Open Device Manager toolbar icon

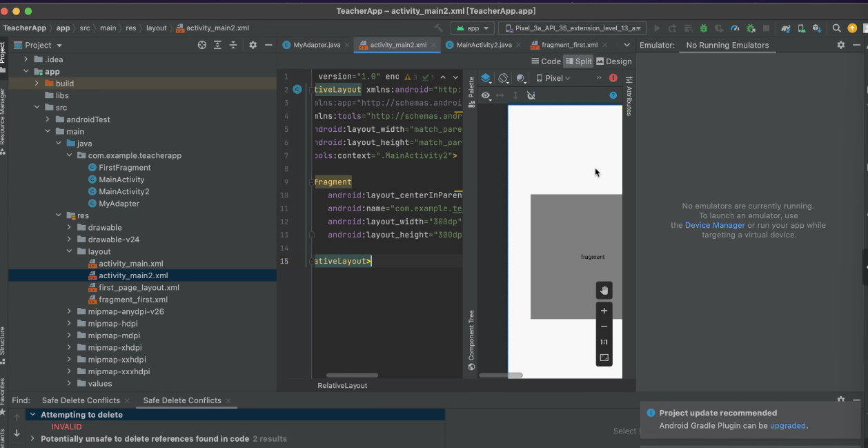point(801,28)
